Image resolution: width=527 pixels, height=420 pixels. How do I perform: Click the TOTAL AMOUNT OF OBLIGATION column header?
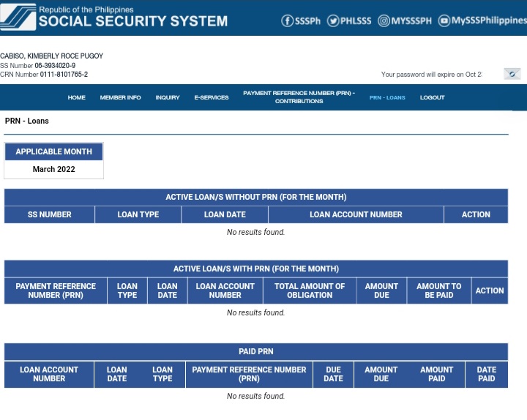coord(309,290)
